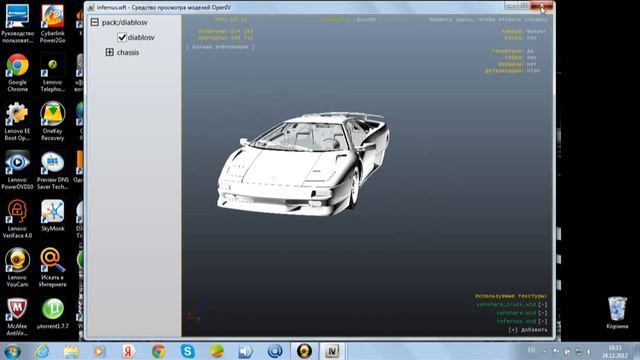Open the Google Chrome desktop shortcut
640x360 pixels.
[18, 73]
